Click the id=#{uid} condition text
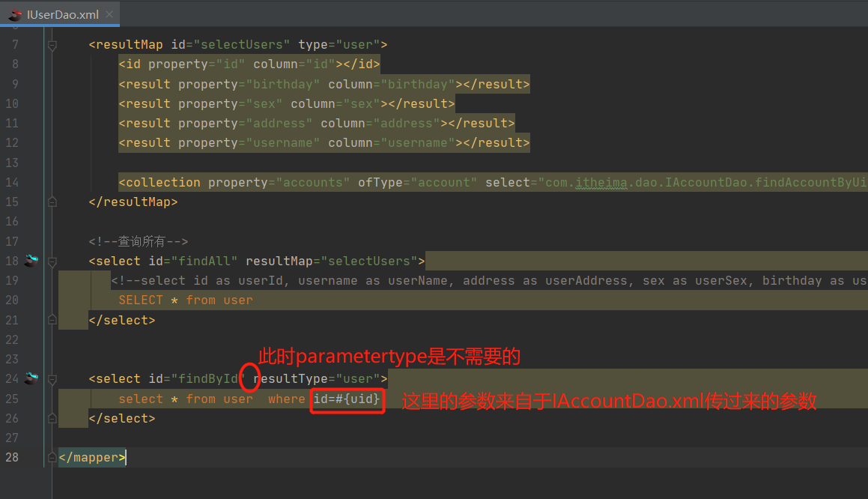The width and height of the screenshot is (868, 499). coord(347,399)
